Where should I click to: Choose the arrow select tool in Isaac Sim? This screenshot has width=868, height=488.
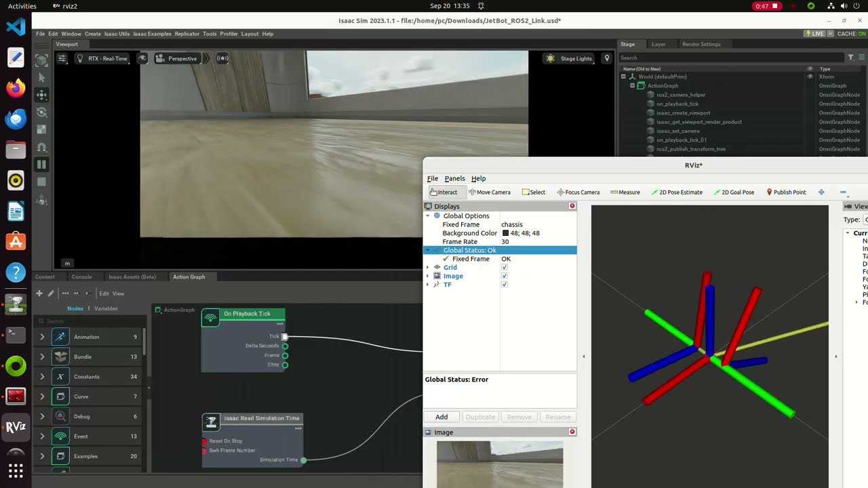tap(41, 78)
